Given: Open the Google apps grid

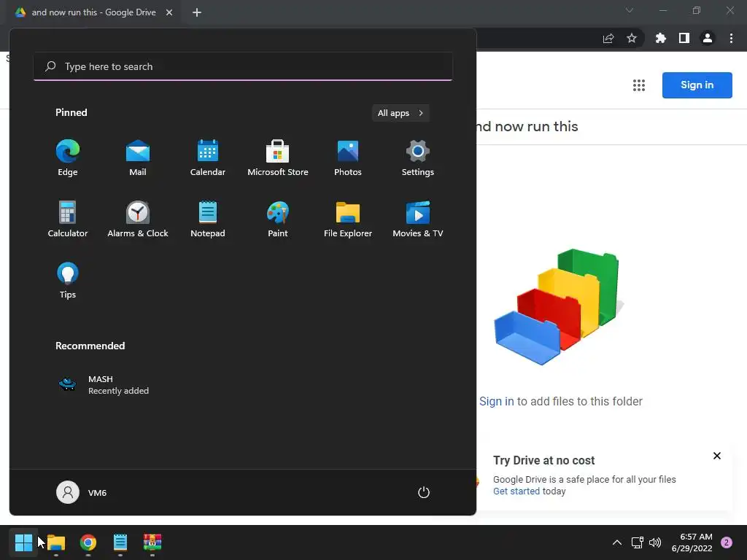Looking at the screenshot, I should click(x=639, y=85).
